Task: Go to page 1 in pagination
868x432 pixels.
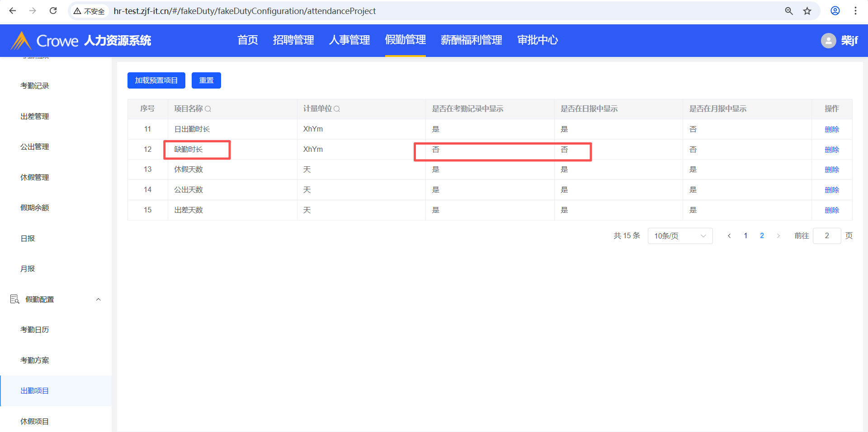Action: 745,236
